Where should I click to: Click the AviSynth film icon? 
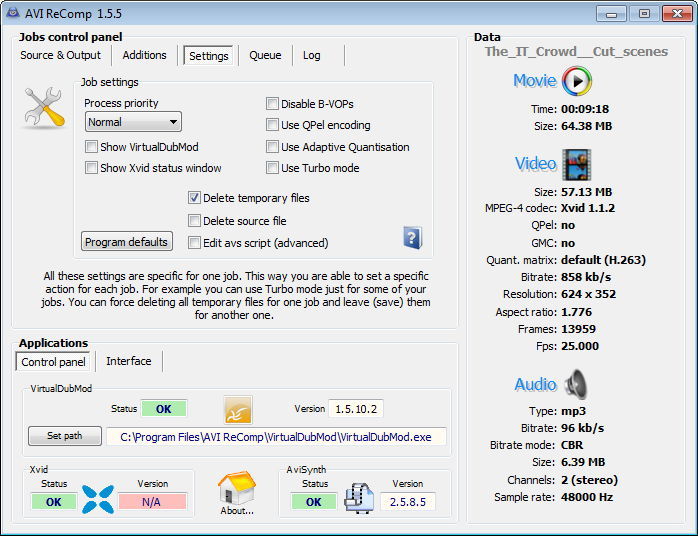point(358,498)
